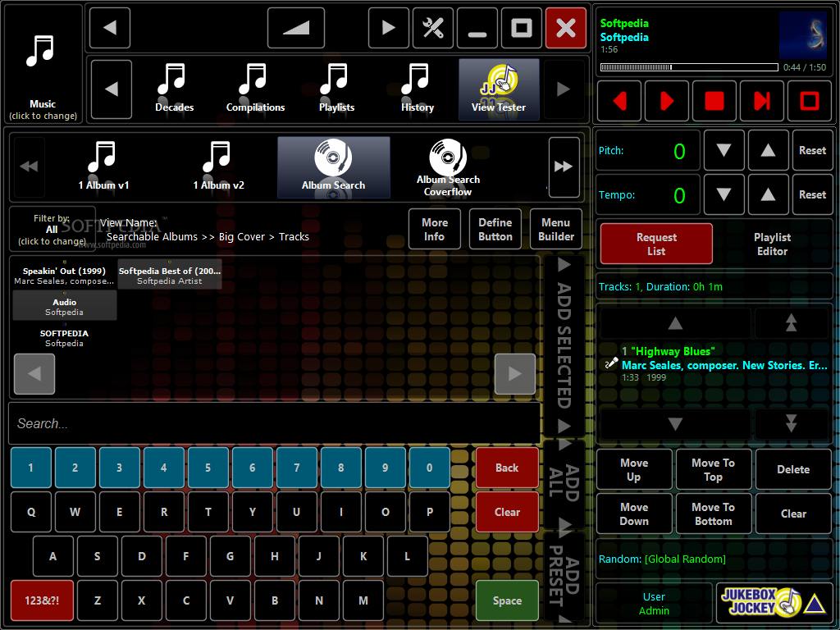Select the 1 Album v2 view
Screen dimensions: 840x630
coord(218,167)
